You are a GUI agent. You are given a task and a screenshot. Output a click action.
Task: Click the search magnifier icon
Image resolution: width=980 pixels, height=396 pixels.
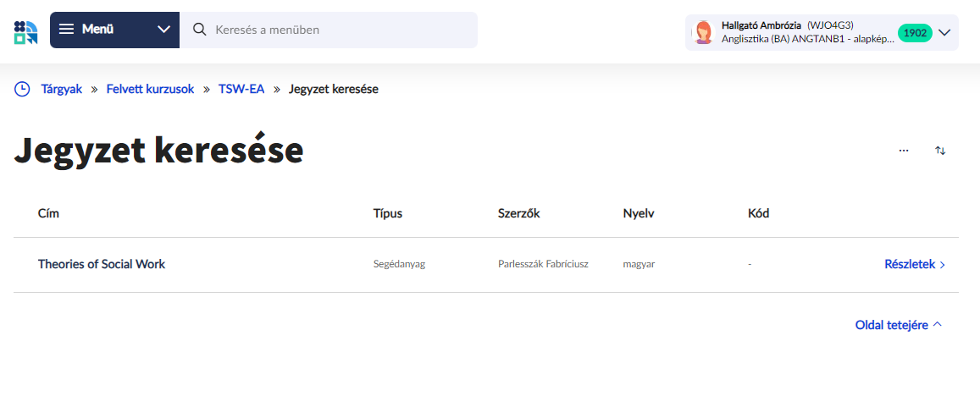[200, 30]
